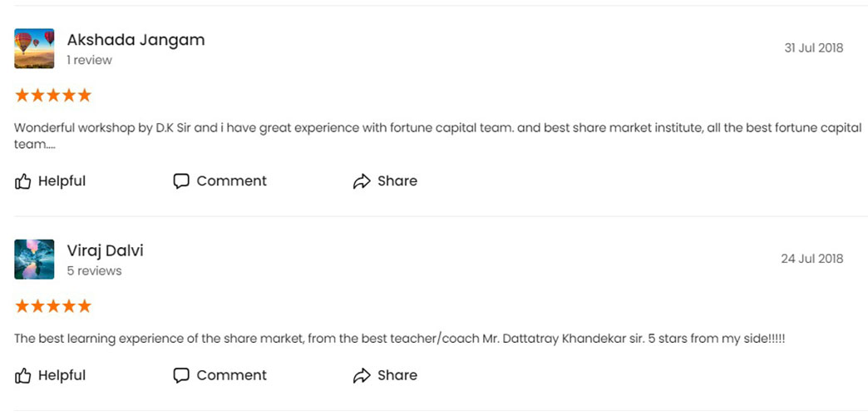Open Akshada Jangam's hot air balloon avatar
The height and width of the screenshot is (416, 868).
click(x=34, y=49)
